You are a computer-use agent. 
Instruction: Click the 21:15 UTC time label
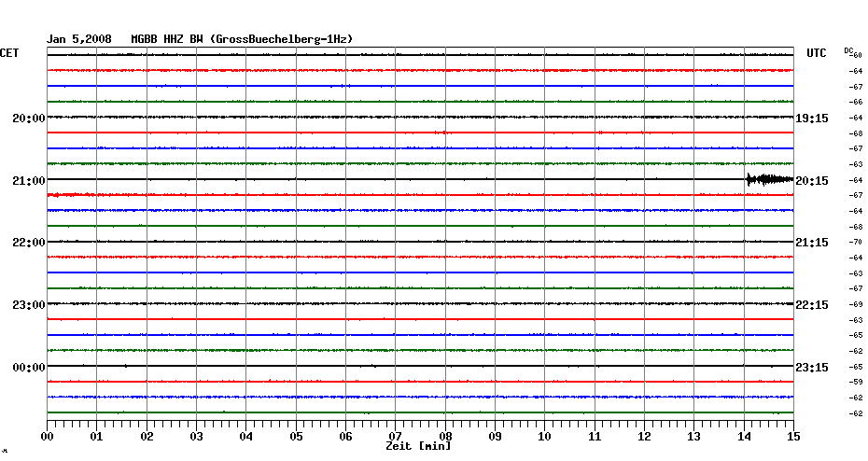click(x=812, y=243)
